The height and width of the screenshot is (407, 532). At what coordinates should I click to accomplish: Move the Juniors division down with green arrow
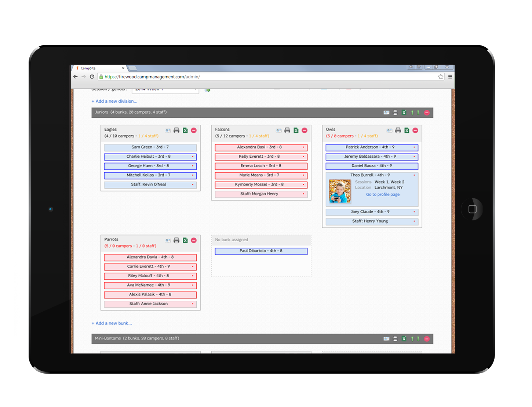coord(418,113)
